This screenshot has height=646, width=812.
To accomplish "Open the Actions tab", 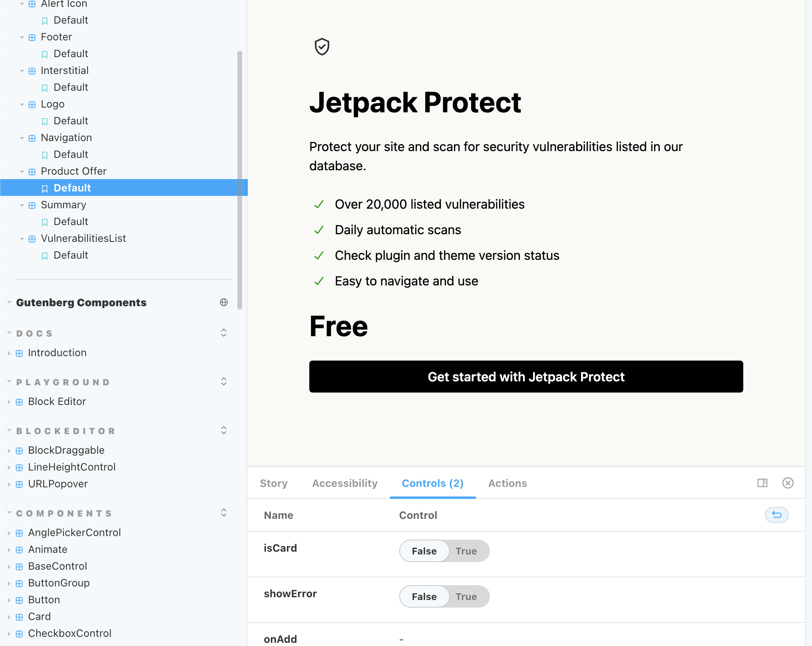I will [507, 483].
